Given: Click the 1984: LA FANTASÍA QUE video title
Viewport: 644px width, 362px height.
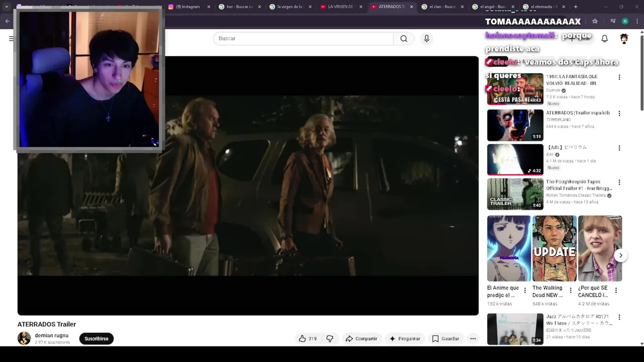Looking at the screenshot, I should pyautogui.click(x=572, y=80).
